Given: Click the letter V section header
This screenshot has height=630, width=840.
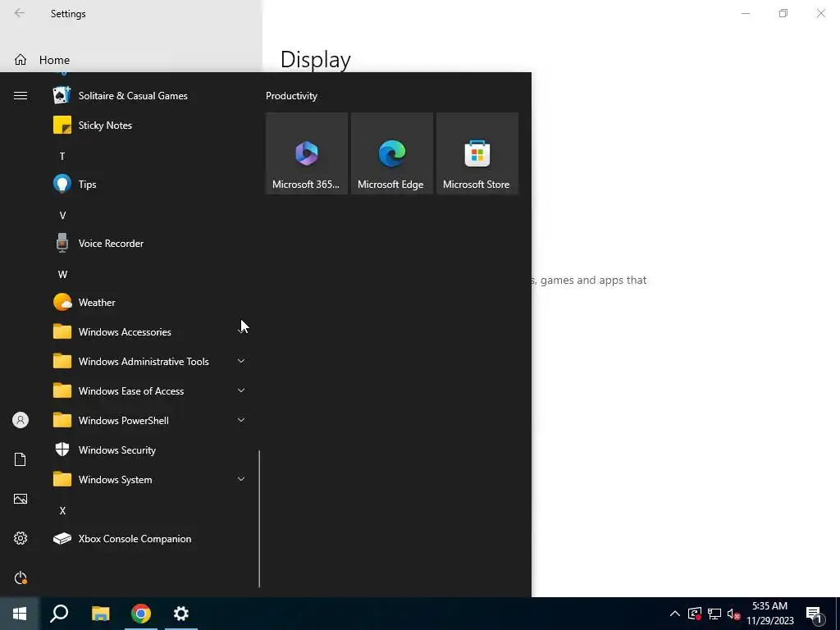Looking at the screenshot, I should point(62,216).
